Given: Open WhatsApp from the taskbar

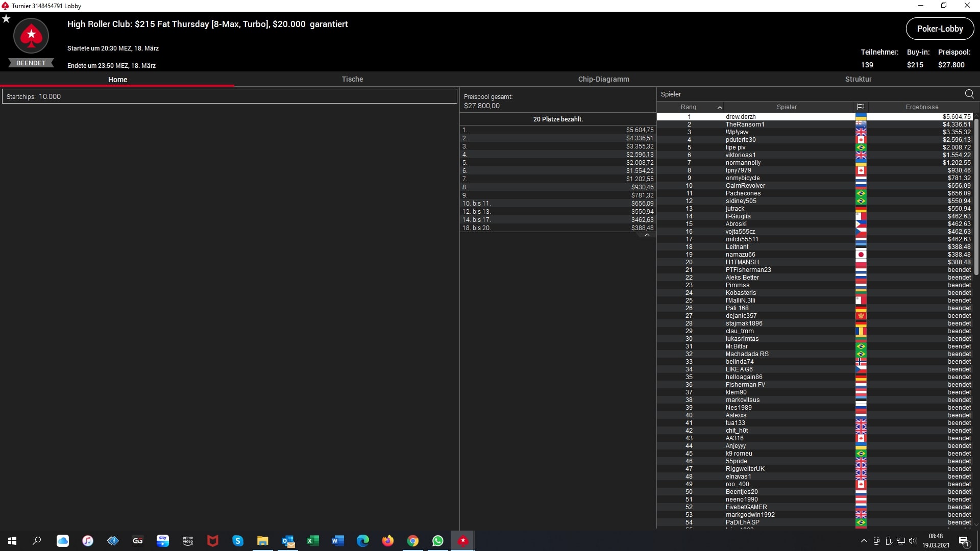Looking at the screenshot, I should [437, 541].
